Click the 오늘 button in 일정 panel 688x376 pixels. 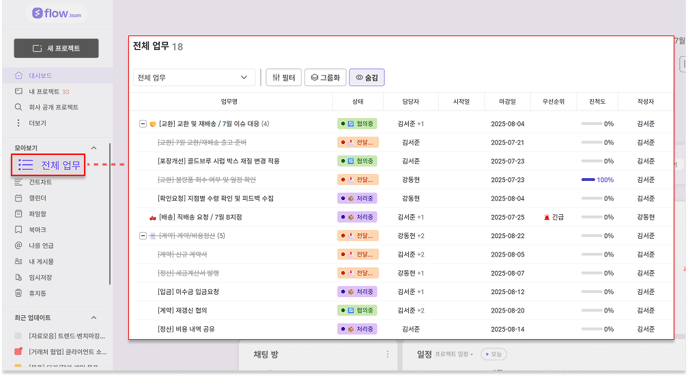494,354
